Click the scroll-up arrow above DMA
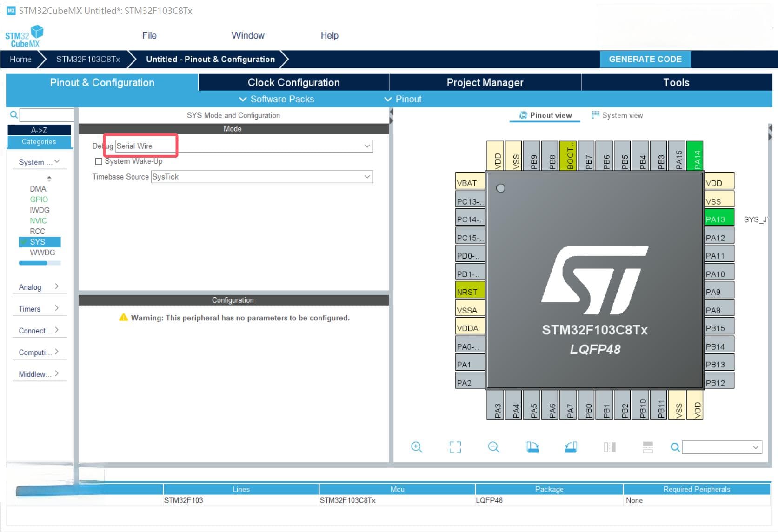This screenshot has width=778, height=532. pos(49,179)
